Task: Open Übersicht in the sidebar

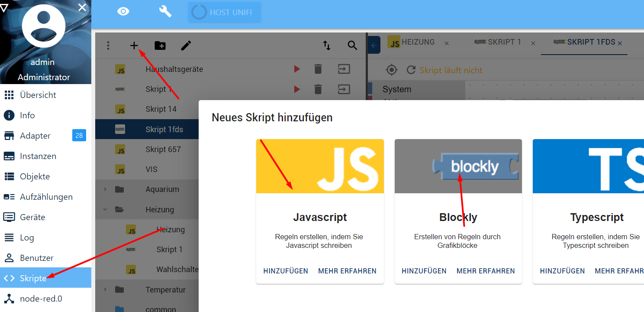Action: tap(45, 95)
